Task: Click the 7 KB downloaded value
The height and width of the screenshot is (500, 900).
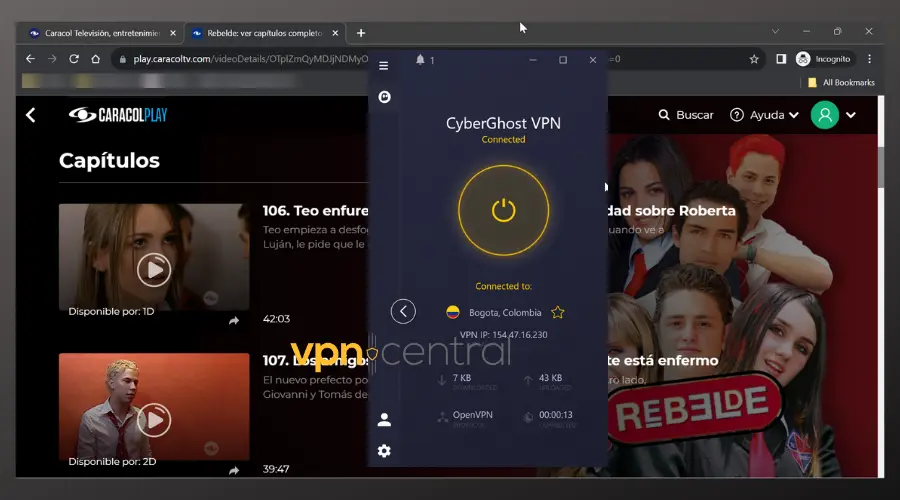Action: 461,378
